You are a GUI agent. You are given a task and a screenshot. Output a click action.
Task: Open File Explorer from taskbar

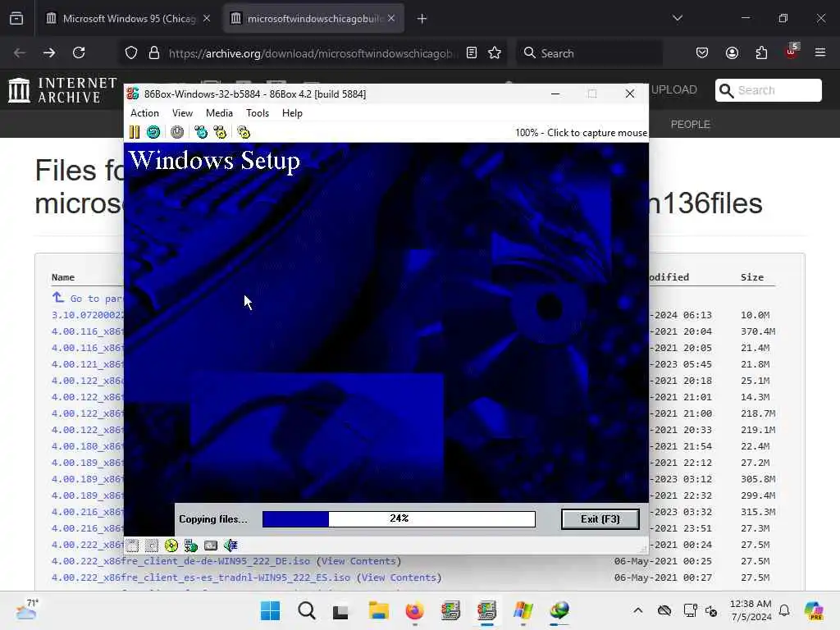pos(378,610)
